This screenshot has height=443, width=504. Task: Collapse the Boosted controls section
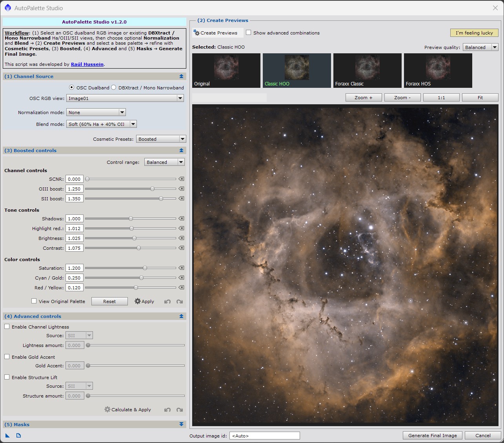[x=181, y=151]
